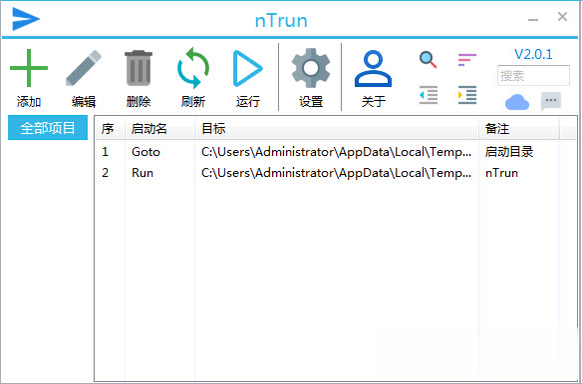The image size is (582, 384).
Task: Click the nTrun paper plane logo
Action: click(x=26, y=19)
